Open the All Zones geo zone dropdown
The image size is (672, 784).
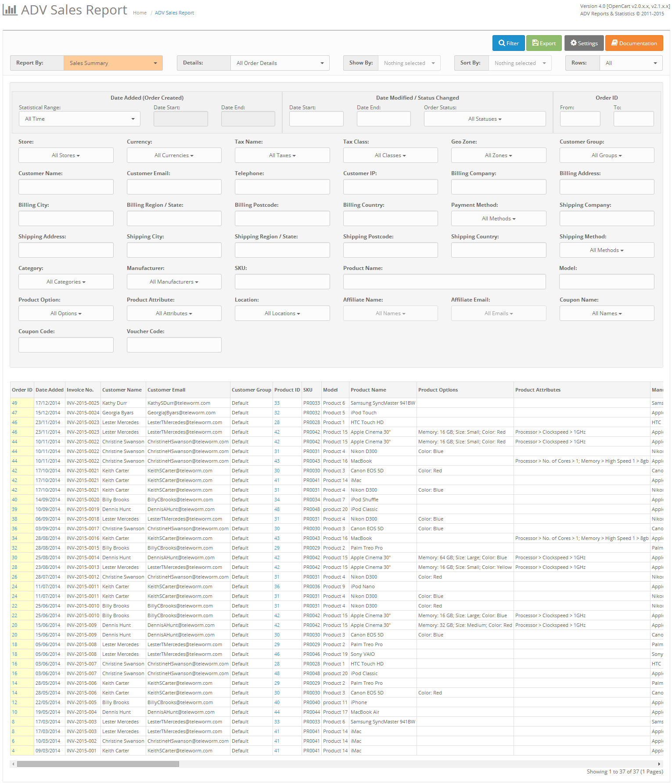click(499, 155)
